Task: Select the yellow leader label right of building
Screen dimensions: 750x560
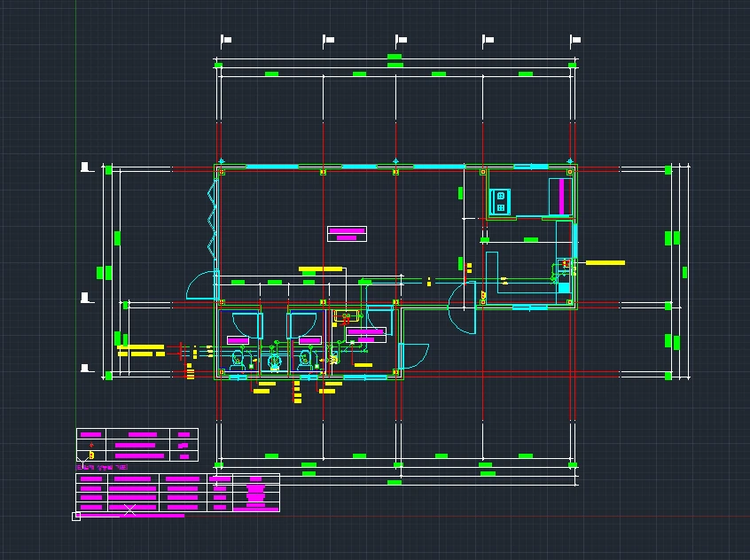Action: tap(605, 262)
